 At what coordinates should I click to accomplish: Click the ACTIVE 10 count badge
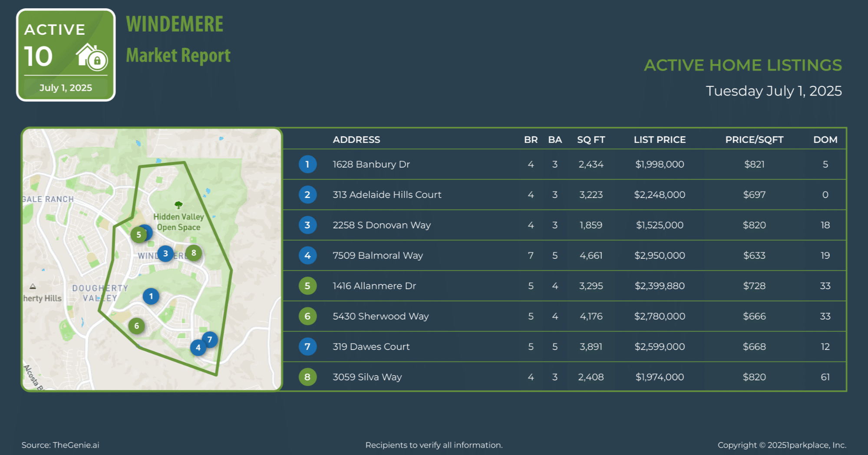coord(66,55)
